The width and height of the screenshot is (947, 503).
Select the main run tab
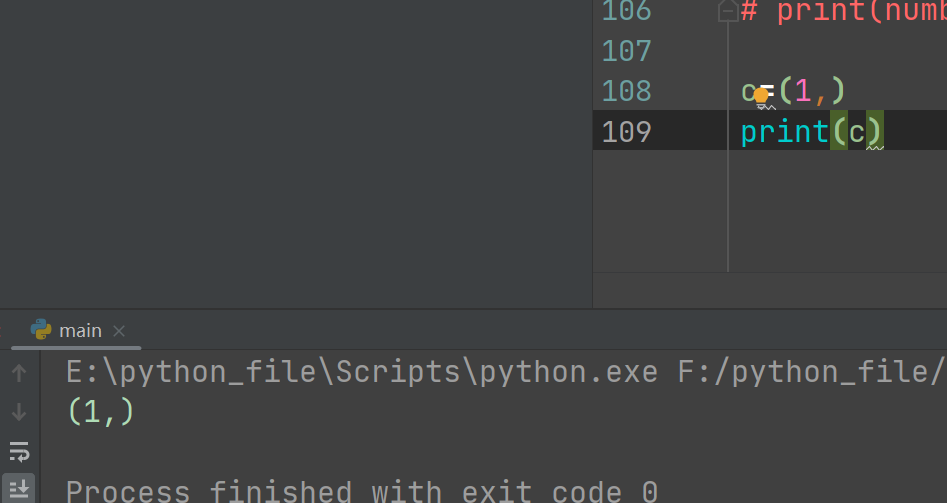click(76, 330)
